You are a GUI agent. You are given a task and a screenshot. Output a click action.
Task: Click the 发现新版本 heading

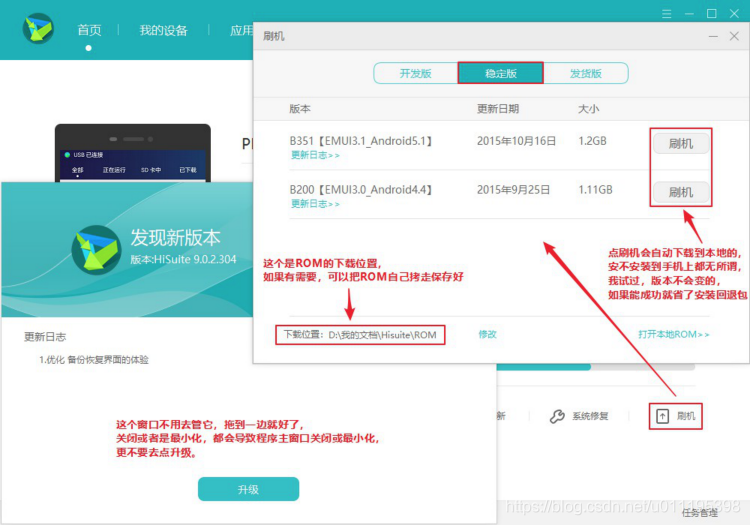point(176,238)
